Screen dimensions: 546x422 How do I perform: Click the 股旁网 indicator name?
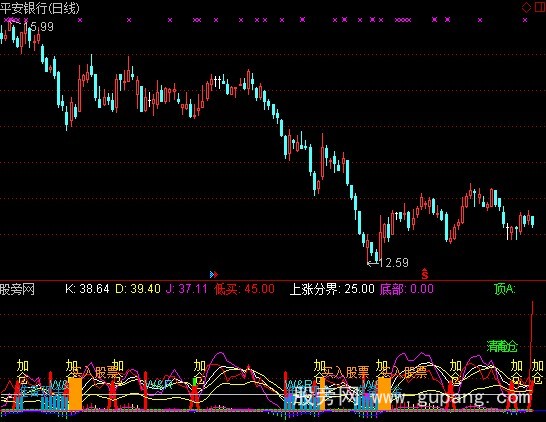point(17,289)
